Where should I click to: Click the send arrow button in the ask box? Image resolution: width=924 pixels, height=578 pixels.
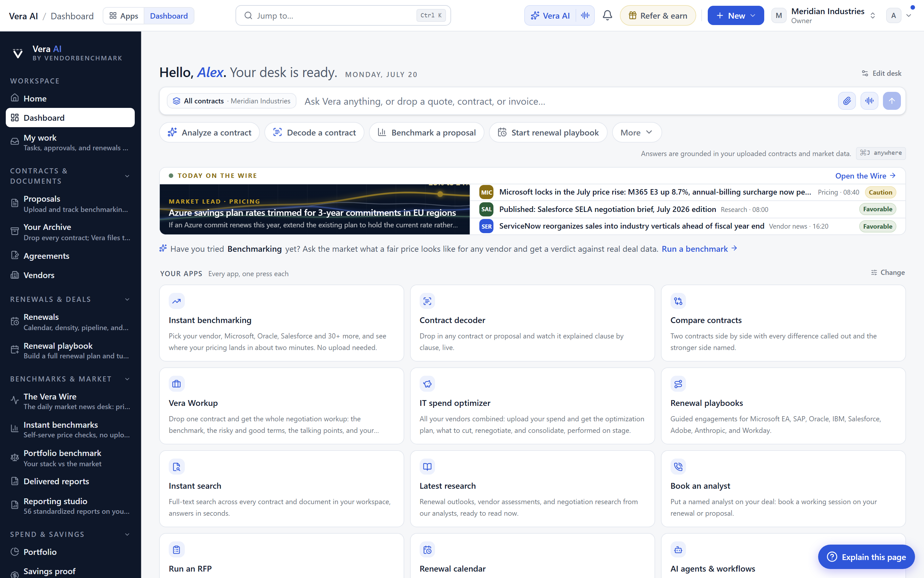point(892,101)
